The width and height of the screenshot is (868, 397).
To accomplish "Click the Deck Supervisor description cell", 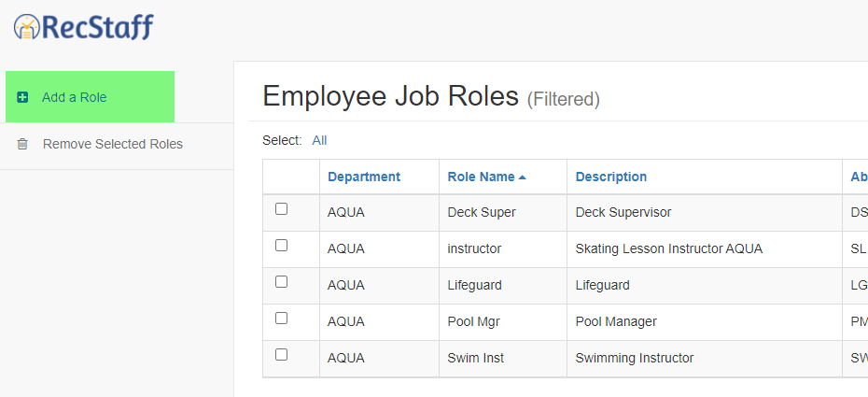I will click(623, 212).
